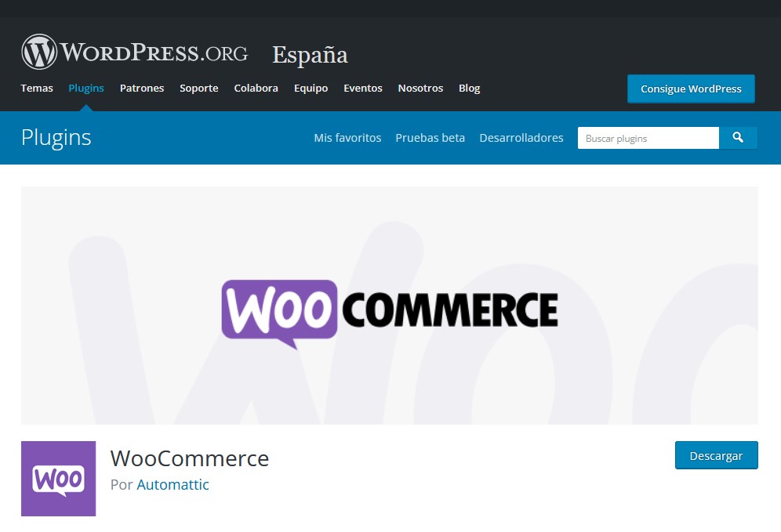Select Colabora in the top menu
This screenshot has width=781, height=532.
256,88
